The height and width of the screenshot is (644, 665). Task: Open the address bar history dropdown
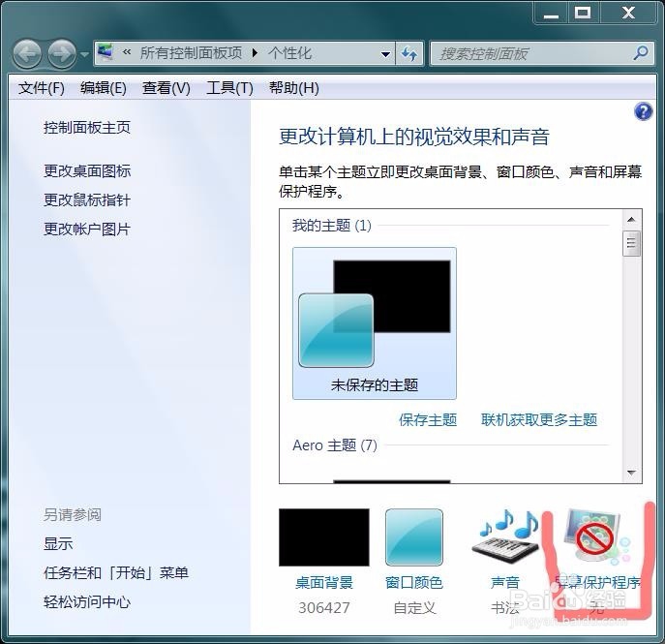click(385, 54)
